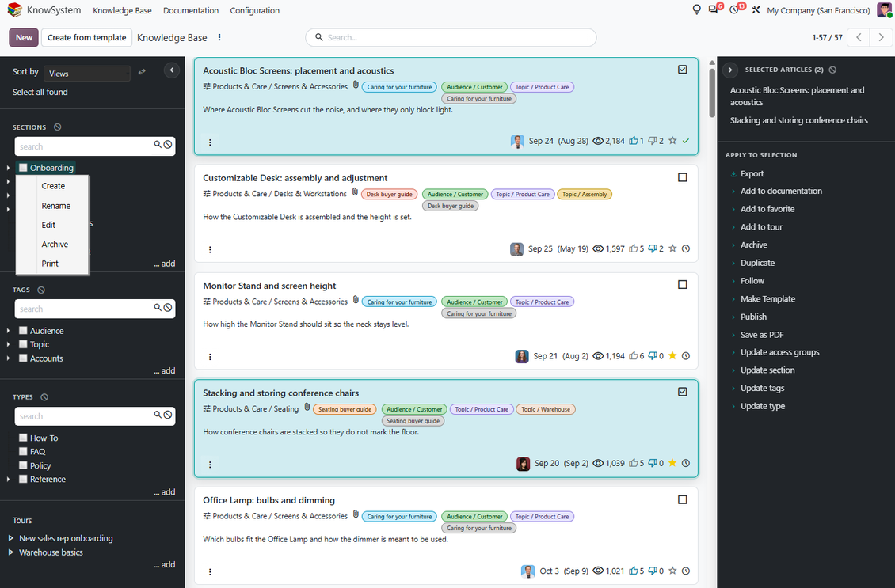Deselect Acoustic Bloc Screens article checkbox
This screenshot has height=588, width=895.
click(682, 70)
